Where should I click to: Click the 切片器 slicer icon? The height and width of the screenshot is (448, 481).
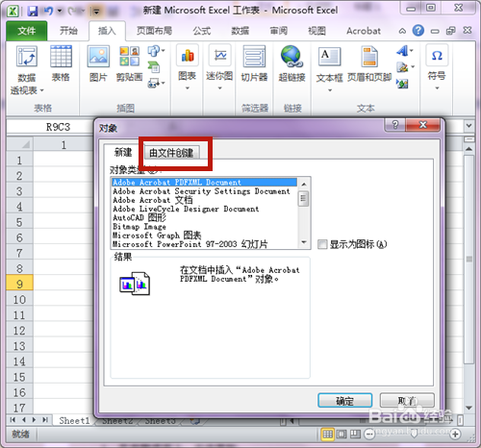pyautogui.click(x=254, y=57)
